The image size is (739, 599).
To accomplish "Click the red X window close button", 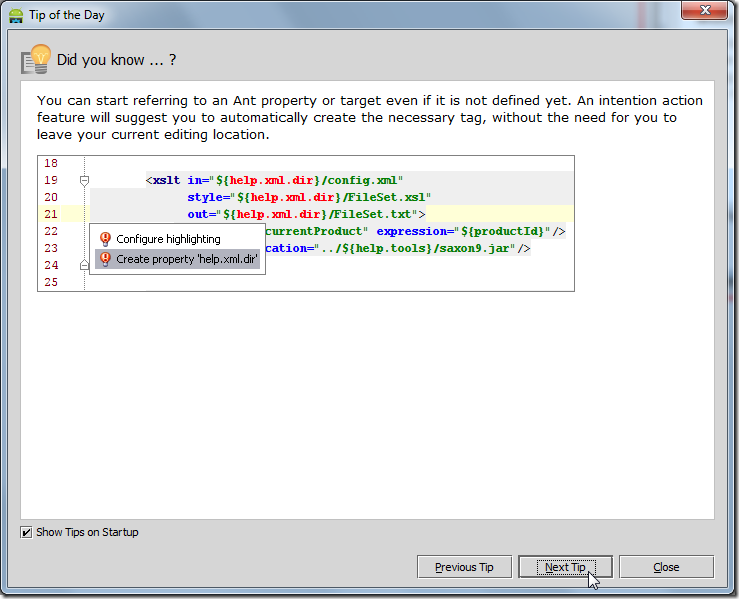I will (x=704, y=10).
